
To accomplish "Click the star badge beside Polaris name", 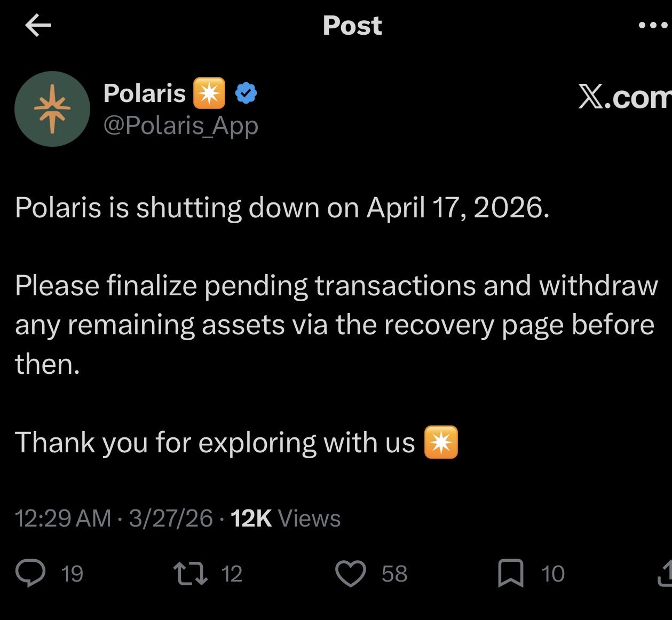I will coord(209,93).
